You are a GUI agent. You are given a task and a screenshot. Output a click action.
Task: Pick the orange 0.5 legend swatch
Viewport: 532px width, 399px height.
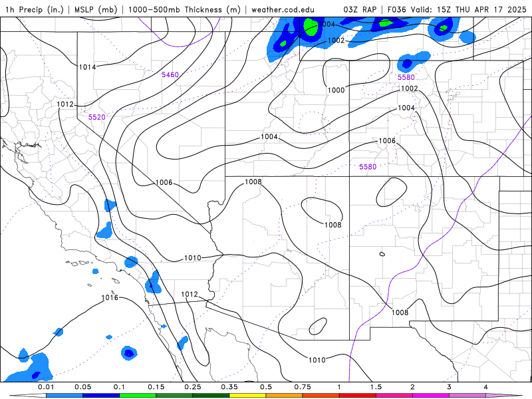point(285,396)
